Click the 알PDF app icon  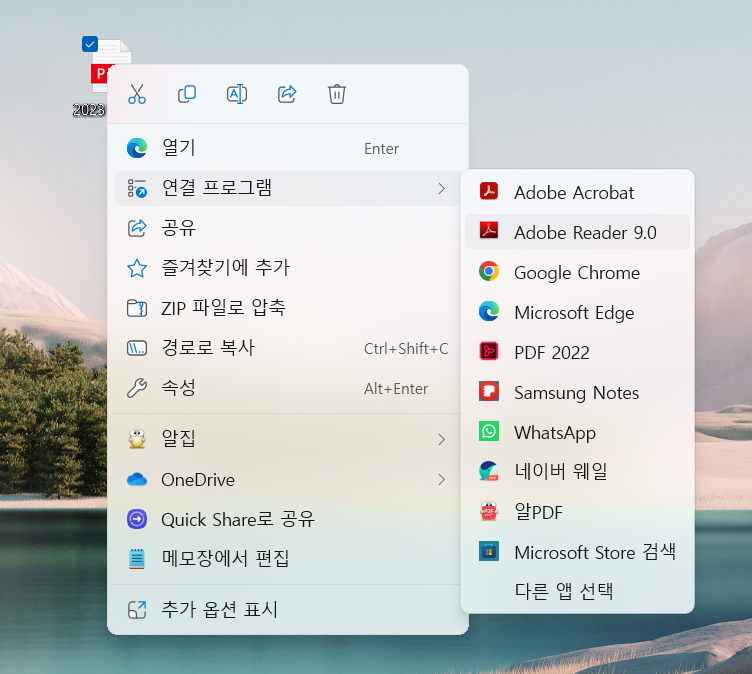[x=489, y=511]
